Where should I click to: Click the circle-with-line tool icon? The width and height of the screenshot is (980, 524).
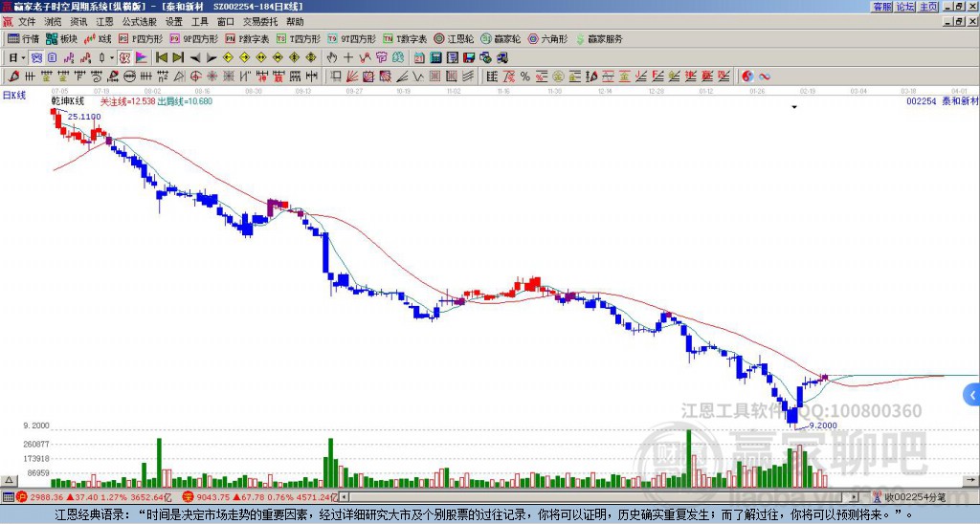click(x=129, y=76)
